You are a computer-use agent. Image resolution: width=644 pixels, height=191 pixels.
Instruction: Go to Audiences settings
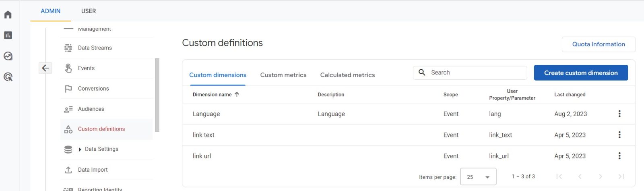click(x=91, y=109)
